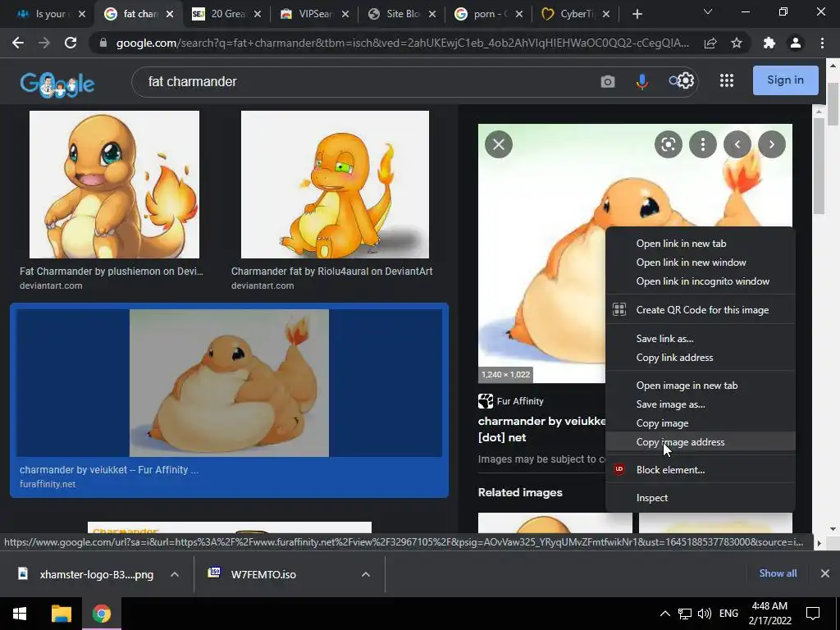Screen dimensions: 840x630
Task: Search inside the image with Lens
Action: coord(668,144)
